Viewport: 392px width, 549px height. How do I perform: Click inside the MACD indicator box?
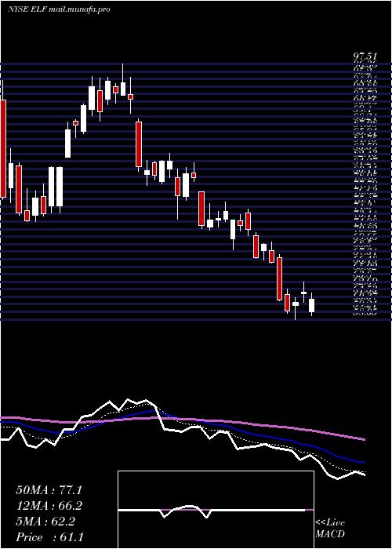(x=216, y=510)
